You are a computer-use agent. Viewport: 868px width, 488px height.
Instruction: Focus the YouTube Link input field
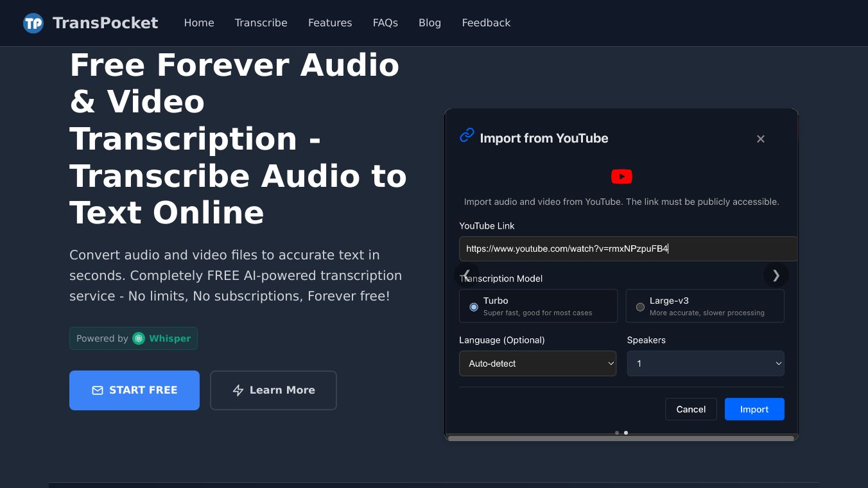[629, 248]
